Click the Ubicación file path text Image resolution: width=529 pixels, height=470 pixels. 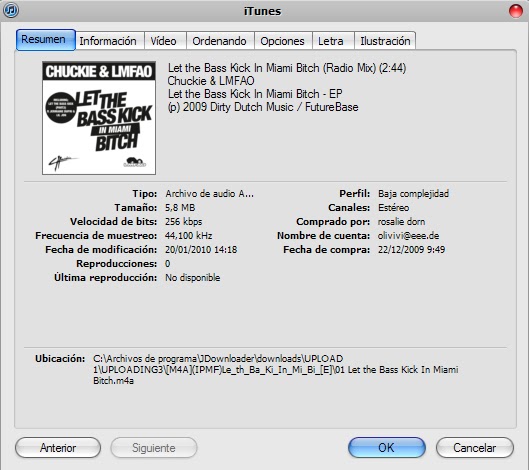click(276, 369)
